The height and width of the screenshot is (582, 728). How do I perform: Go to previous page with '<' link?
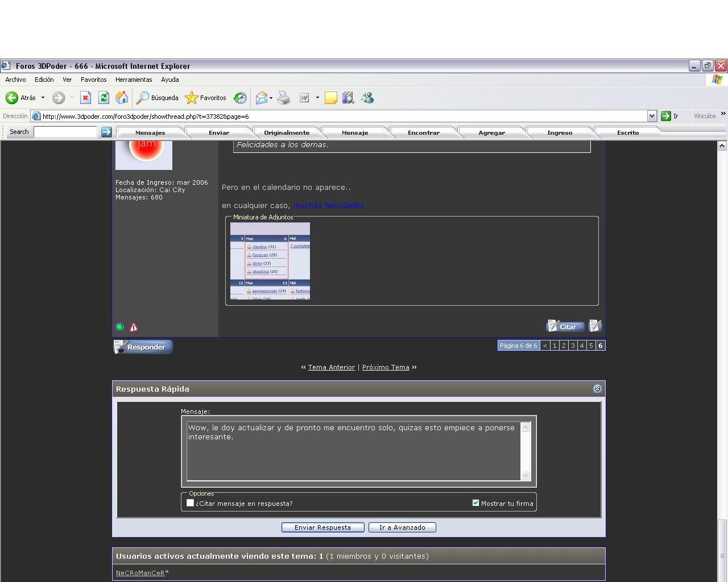coord(545,346)
